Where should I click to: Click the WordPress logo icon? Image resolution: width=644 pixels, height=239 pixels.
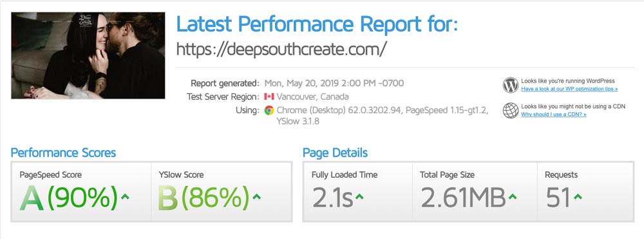coord(511,85)
